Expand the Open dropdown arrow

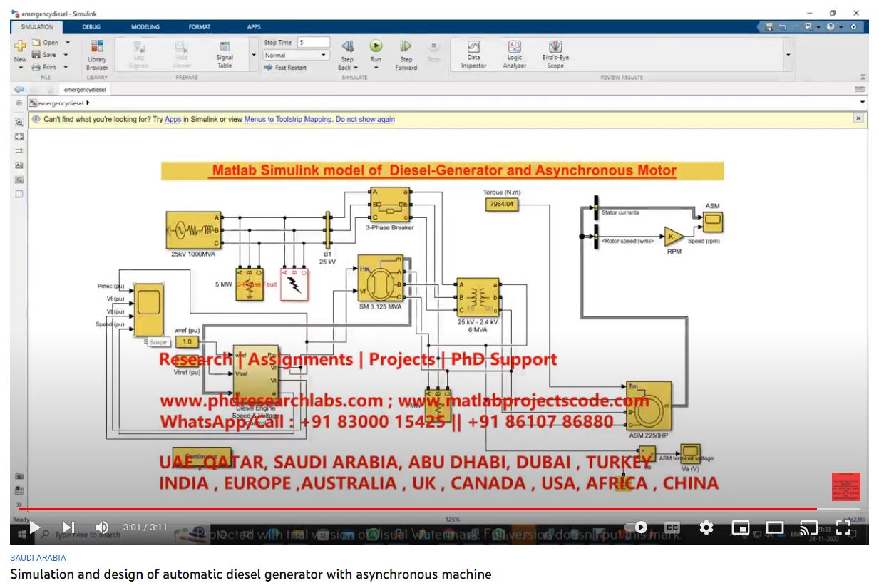coord(68,43)
